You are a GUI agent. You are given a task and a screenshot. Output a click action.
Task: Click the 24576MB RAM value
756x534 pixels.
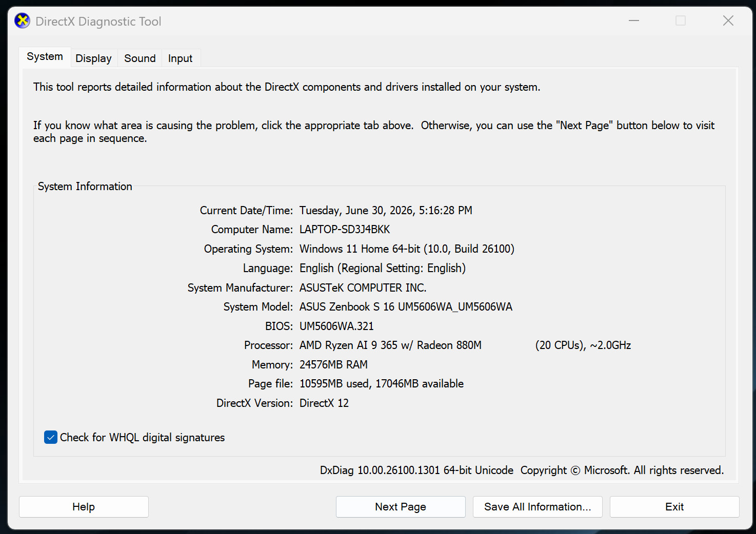(333, 365)
